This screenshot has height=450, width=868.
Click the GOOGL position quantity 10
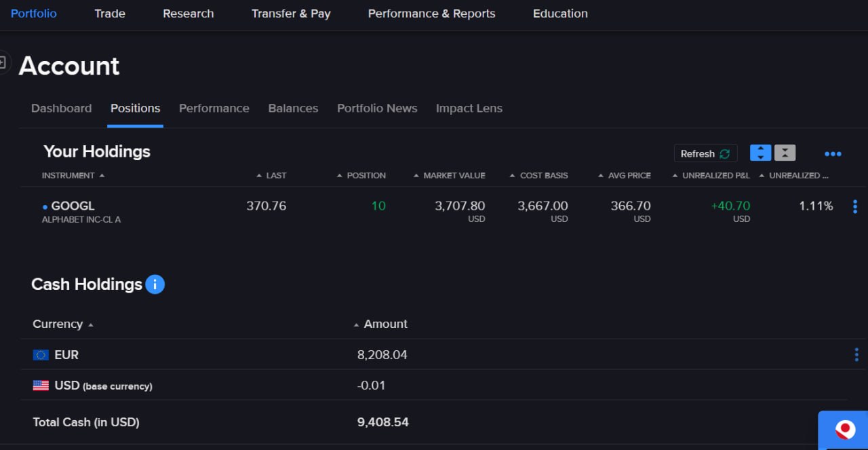pyautogui.click(x=378, y=206)
